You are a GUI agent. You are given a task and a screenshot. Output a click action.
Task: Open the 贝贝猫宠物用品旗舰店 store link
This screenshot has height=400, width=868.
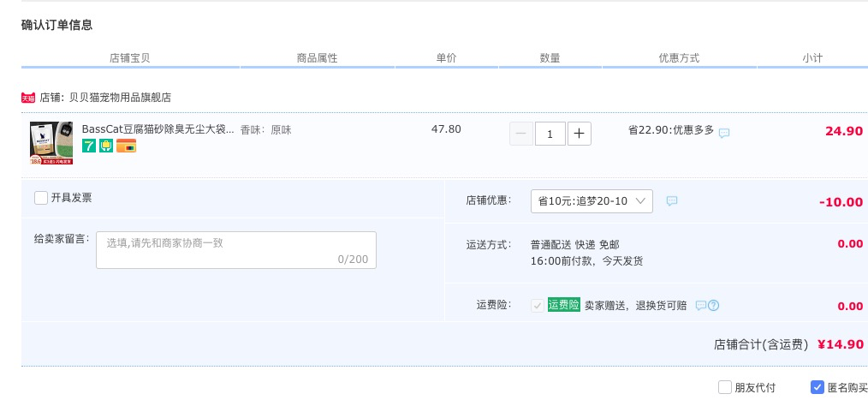(120, 98)
